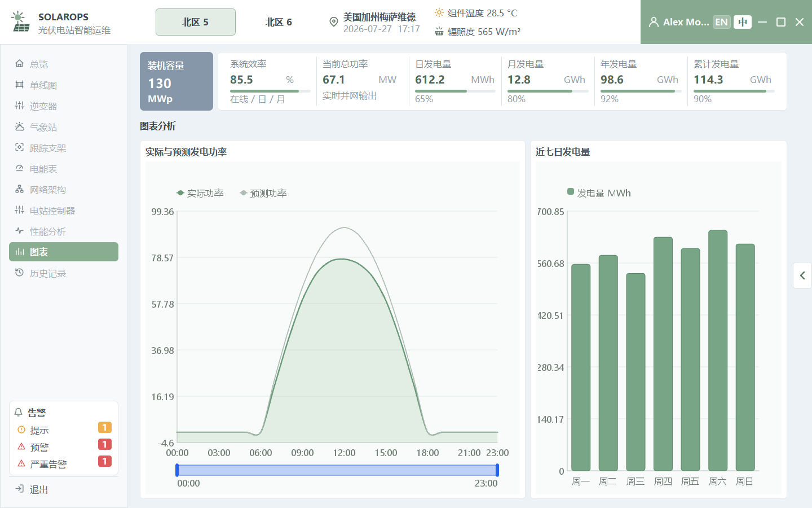This screenshot has height=508, width=812.
Task: Click the 提示 count badge
Action: coord(104,427)
